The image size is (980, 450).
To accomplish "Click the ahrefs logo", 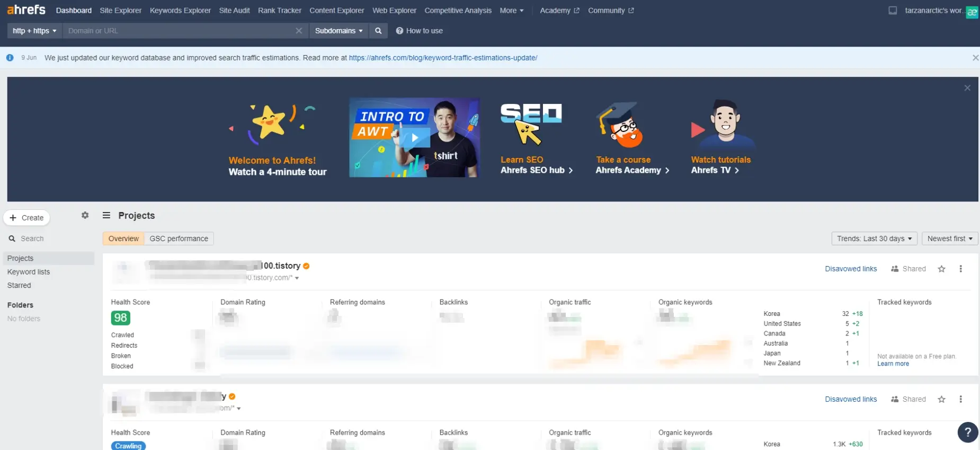I will 26,10.
